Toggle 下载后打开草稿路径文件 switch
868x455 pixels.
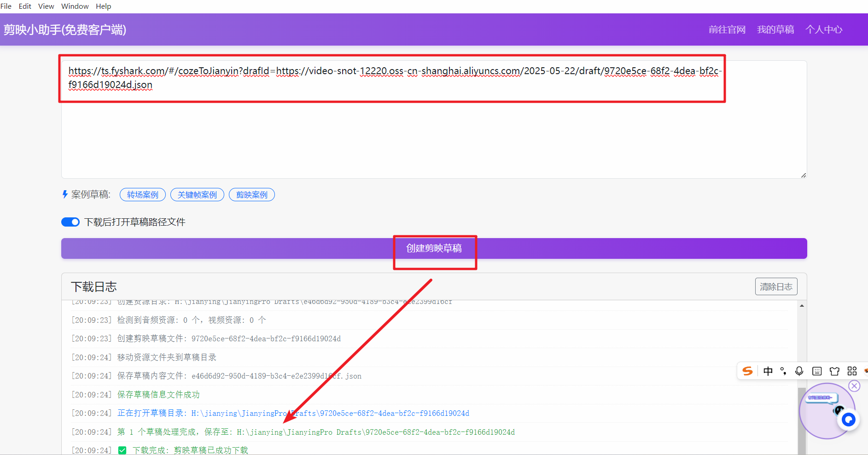tap(70, 222)
